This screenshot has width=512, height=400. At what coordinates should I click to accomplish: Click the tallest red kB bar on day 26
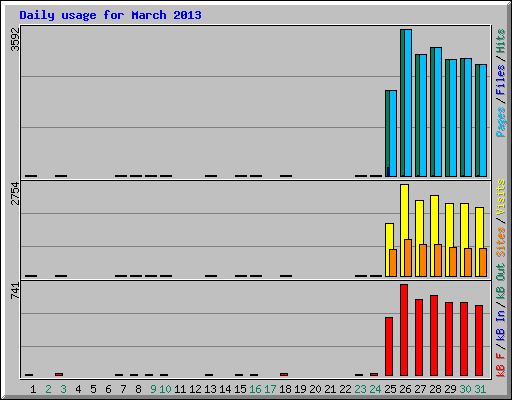[404, 330]
